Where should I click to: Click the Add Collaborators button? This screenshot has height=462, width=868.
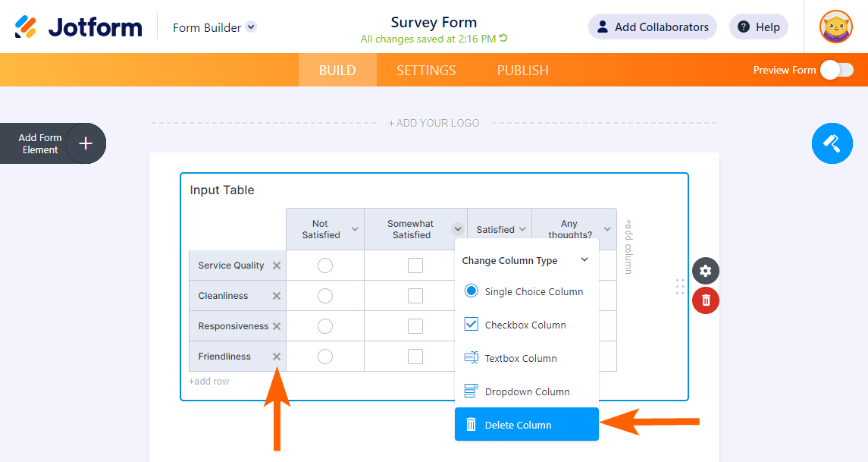[652, 27]
